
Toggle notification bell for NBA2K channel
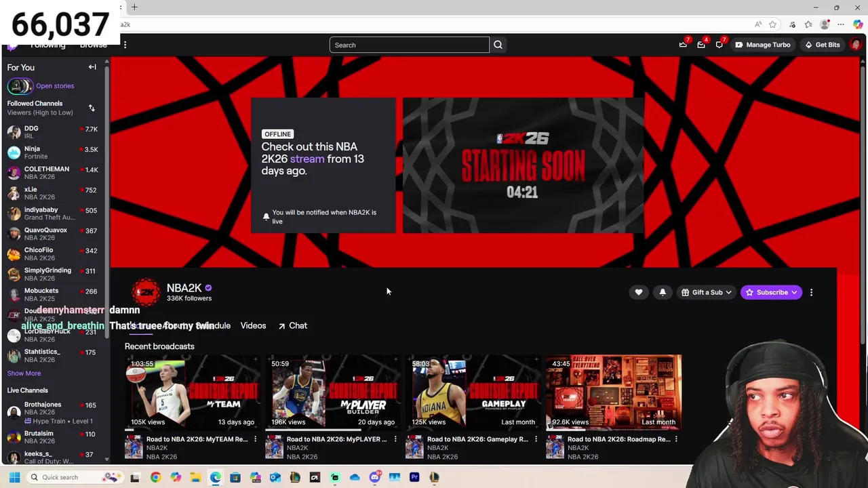[x=663, y=292]
